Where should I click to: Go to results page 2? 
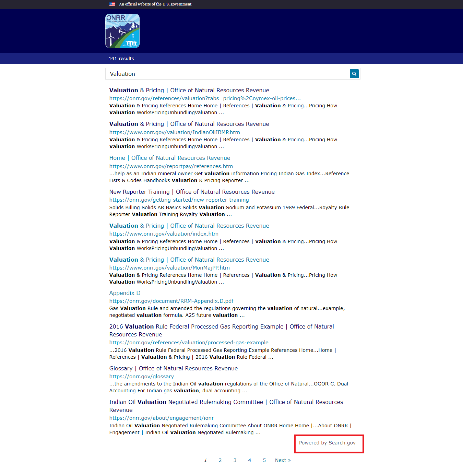click(x=220, y=460)
